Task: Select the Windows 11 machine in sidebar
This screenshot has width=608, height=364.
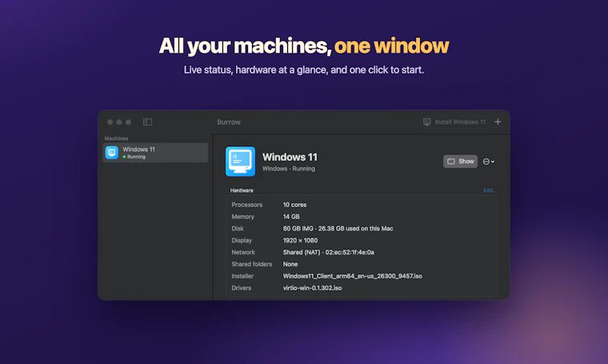Action: (155, 153)
